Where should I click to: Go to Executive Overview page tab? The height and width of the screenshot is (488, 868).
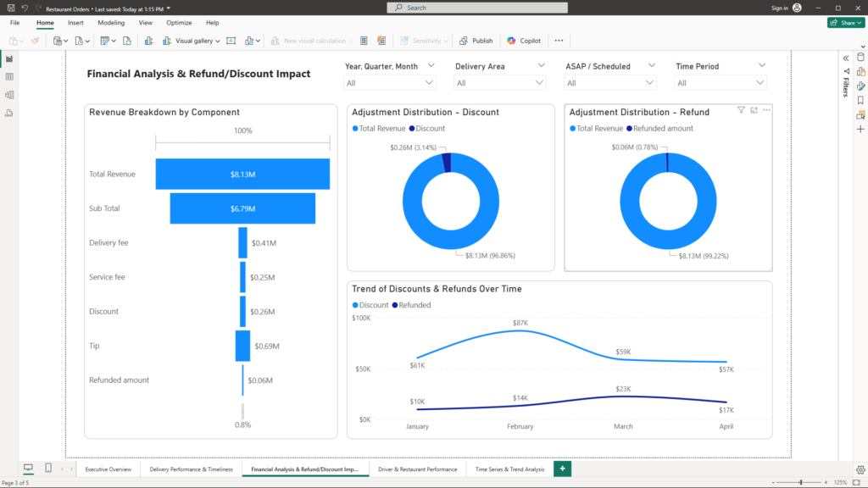tap(108, 469)
